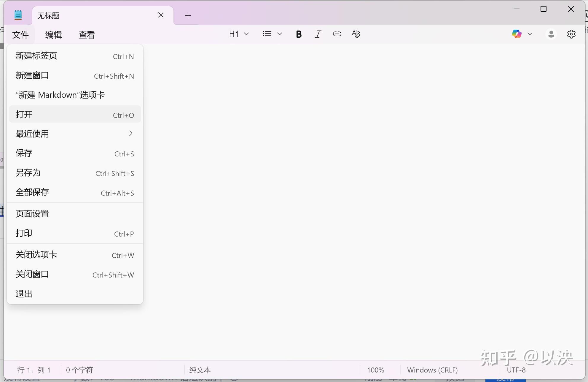This screenshot has width=588, height=382.
Task: Open Notepad settings with the gear icon
Action: pos(571,34)
